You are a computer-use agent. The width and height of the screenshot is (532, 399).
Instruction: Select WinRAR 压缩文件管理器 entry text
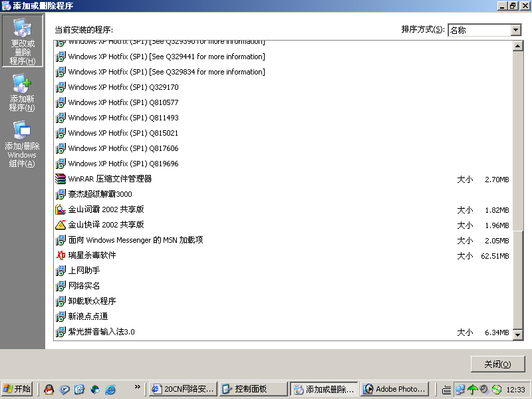110,179
